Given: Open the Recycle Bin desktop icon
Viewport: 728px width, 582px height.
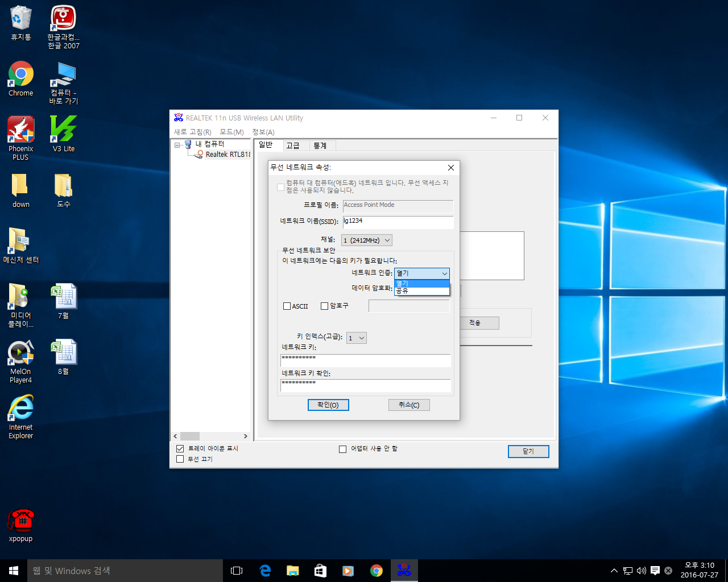Looking at the screenshot, I should [x=21, y=23].
